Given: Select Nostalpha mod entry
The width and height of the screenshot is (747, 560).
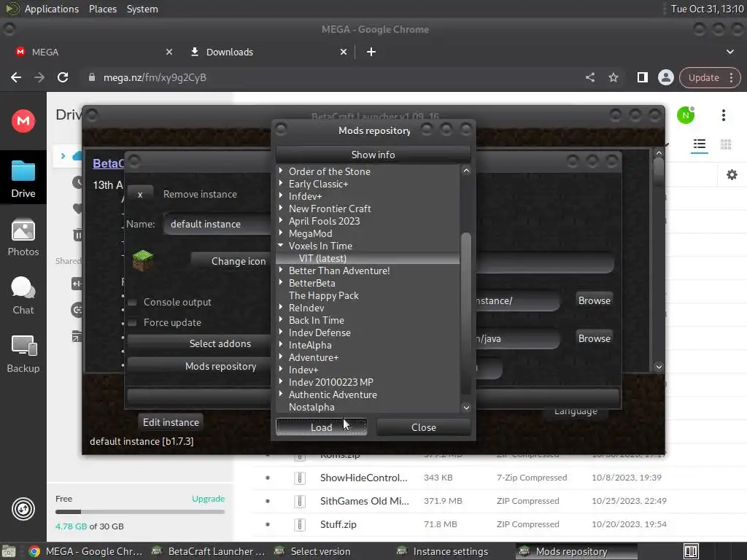Looking at the screenshot, I should pos(311,407).
